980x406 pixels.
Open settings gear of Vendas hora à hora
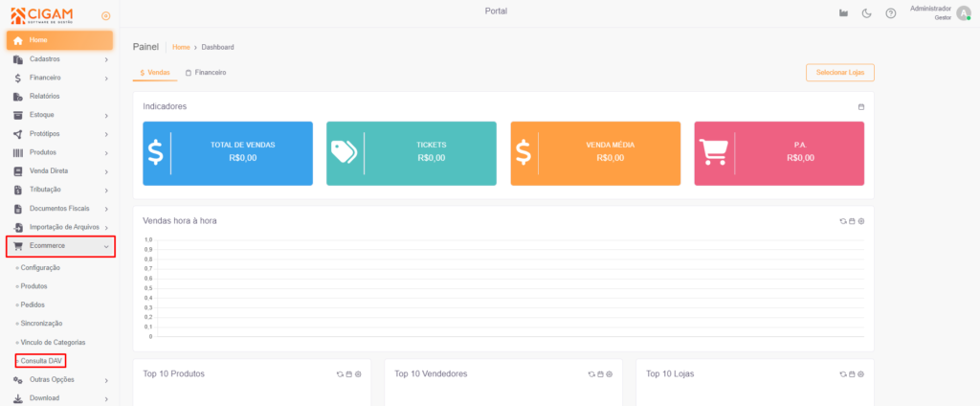(x=861, y=221)
